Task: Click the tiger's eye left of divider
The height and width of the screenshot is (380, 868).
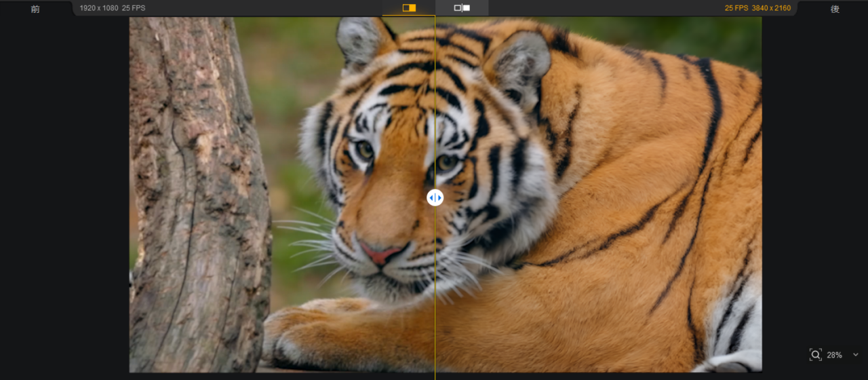Action: click(365, 150)
